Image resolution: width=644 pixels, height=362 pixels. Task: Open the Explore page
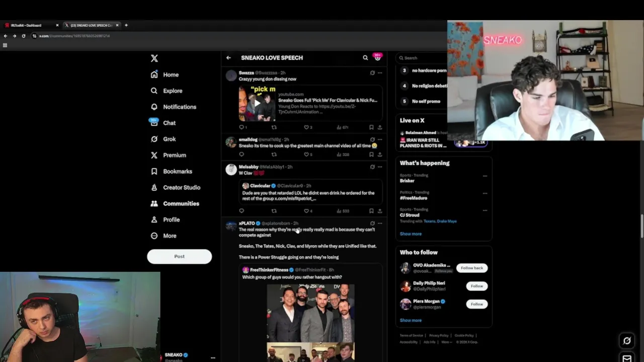click(x=167, y=90)
